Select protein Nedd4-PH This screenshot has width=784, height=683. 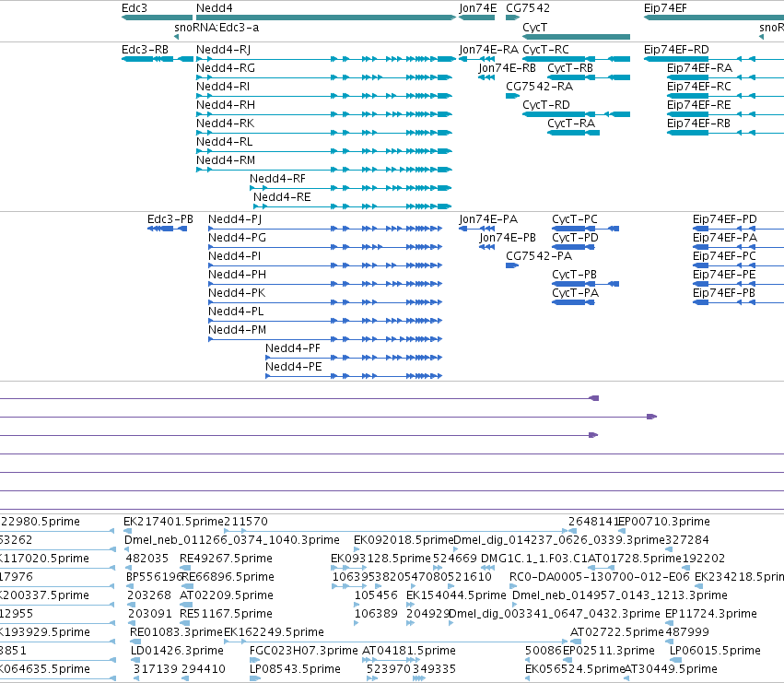tap(237, 275)
